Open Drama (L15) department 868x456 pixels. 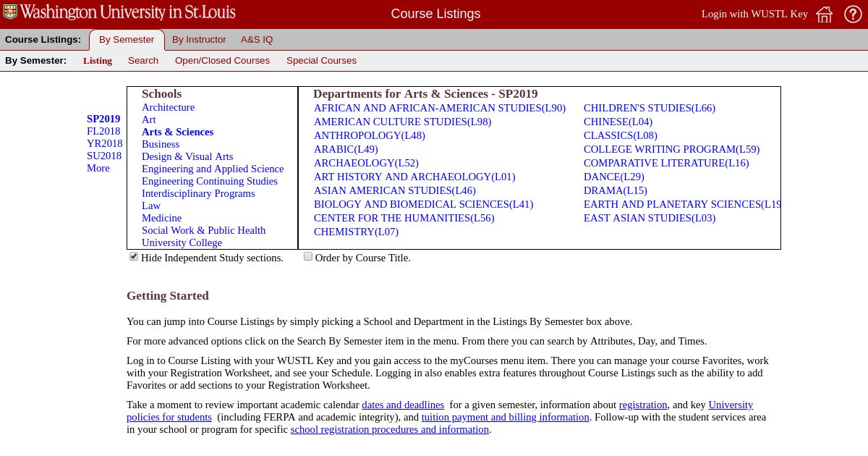(616, 190)
